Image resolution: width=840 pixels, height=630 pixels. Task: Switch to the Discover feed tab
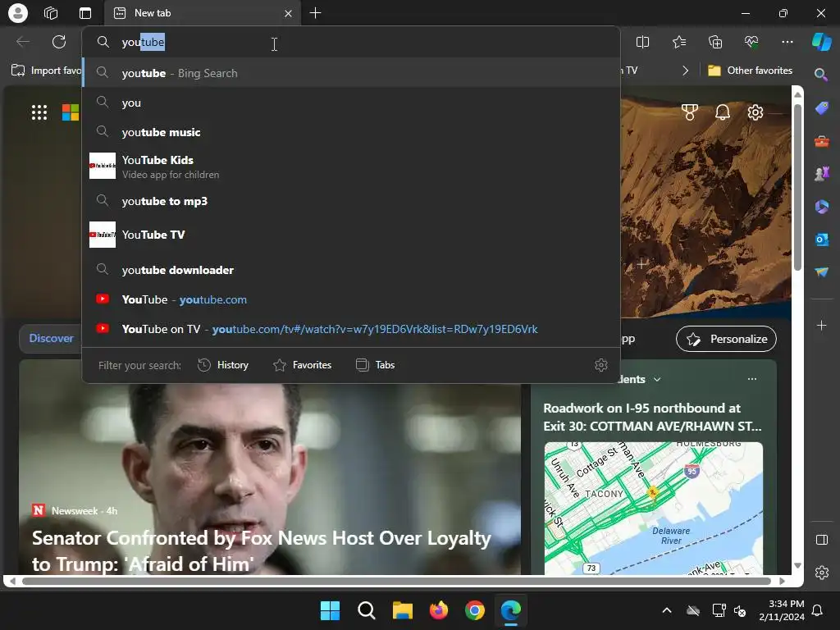tap(51, 338)
